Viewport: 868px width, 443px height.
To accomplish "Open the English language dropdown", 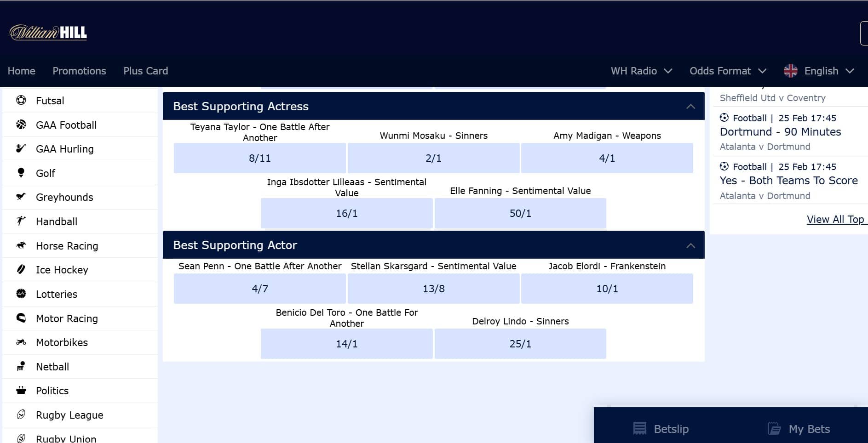I will pos(819,71).
